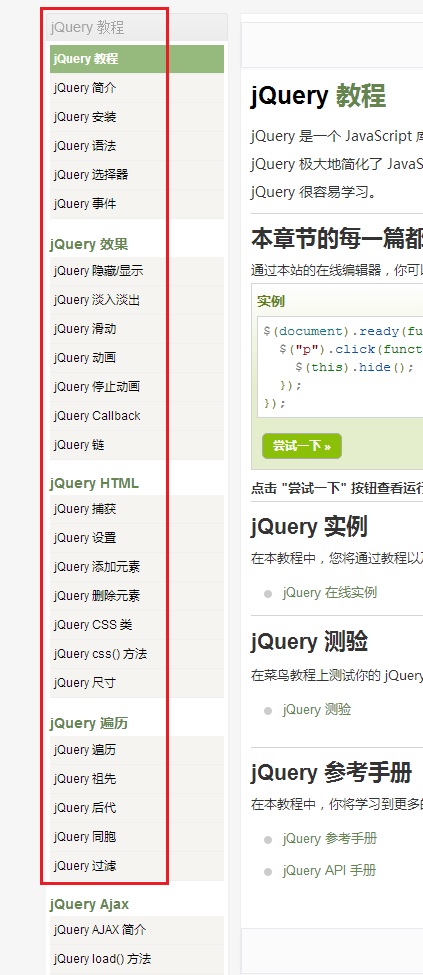Go to jQuery AJAX 简介 page
Viewport: 423px width, 975px height.
pos(137,930)
